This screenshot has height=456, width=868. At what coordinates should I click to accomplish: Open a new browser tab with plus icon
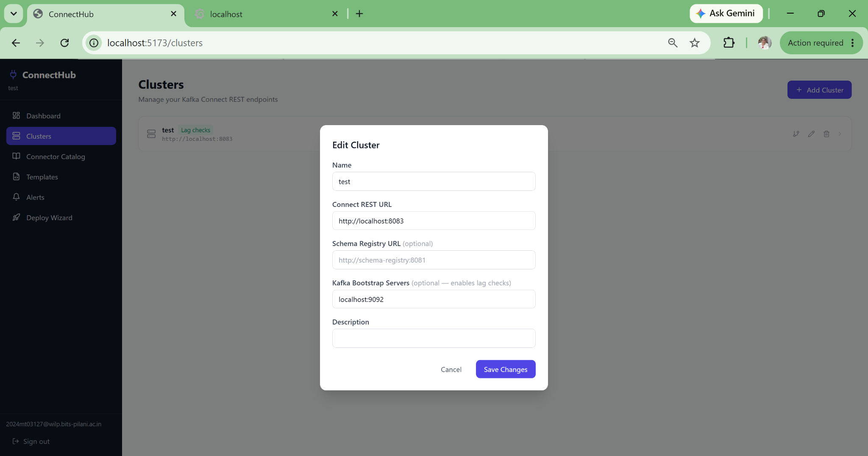(x=359, y=14)
